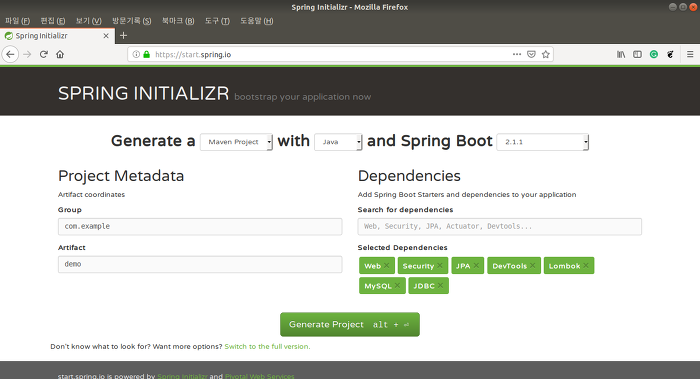
Task: Show site information icon in address bar
Action: (x=136, y=54)
